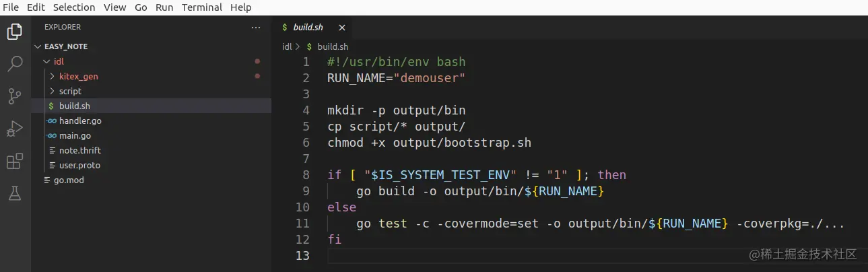Open go.mod from the explorer
868x272 pixels.
point(152,180)
